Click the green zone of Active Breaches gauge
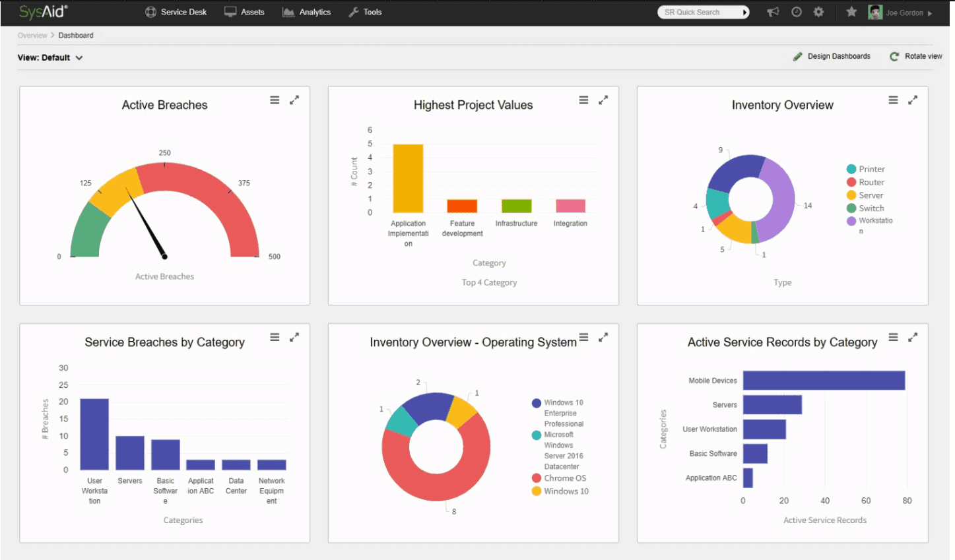 [86, 232]
